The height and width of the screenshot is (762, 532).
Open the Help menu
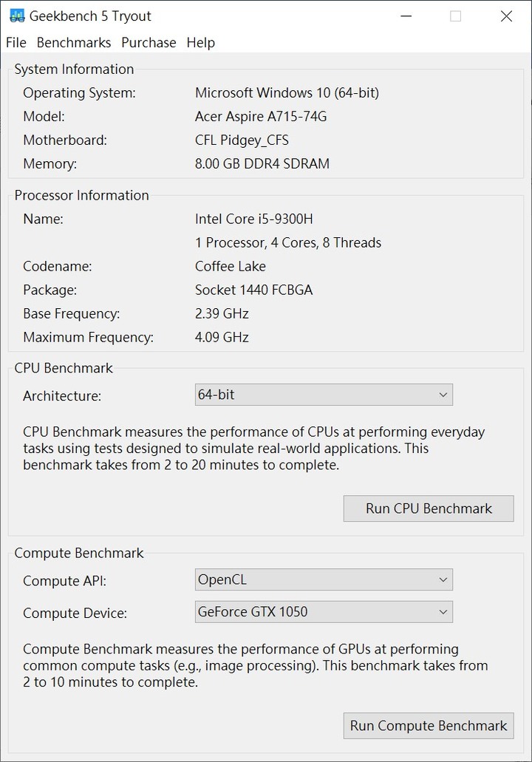201,43
